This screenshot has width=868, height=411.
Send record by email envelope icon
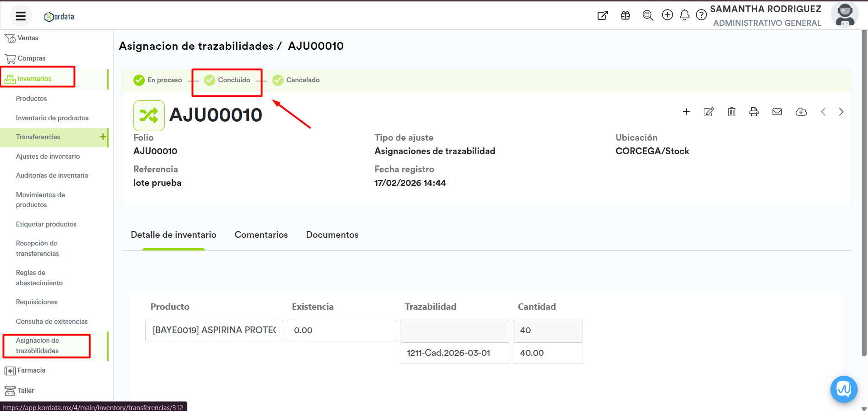(x=777, y=112)
